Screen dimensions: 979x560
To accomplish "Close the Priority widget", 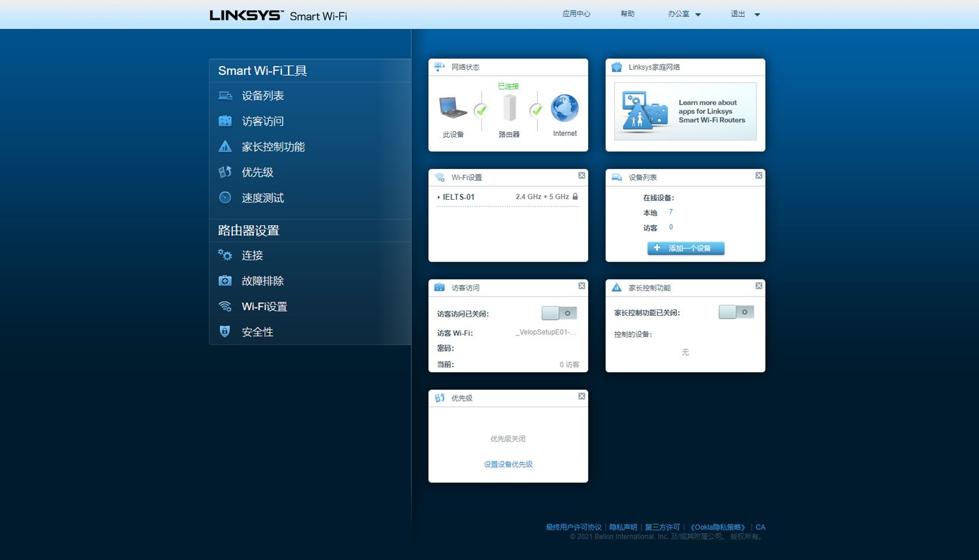I will 582,396.
